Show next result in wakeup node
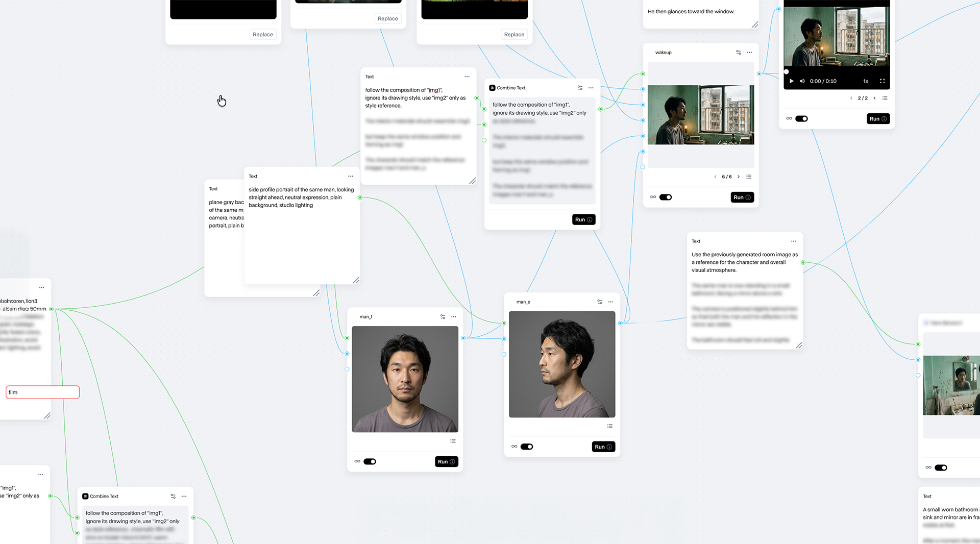This screenshot has width=980, height=544. point(738,177)
